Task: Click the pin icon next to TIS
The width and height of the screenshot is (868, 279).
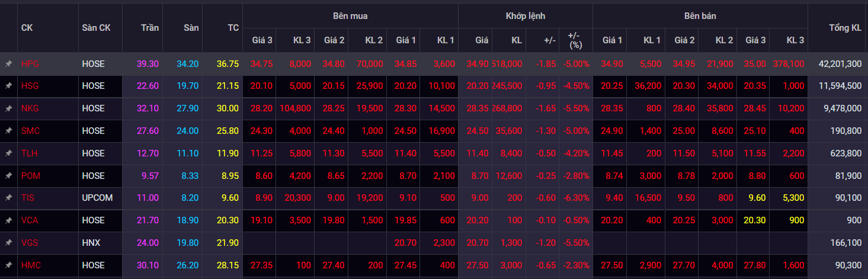Action: pyautogui.click(x=9, y=198)
